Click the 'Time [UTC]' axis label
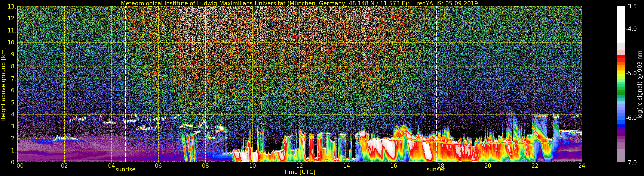 [299, 172]
